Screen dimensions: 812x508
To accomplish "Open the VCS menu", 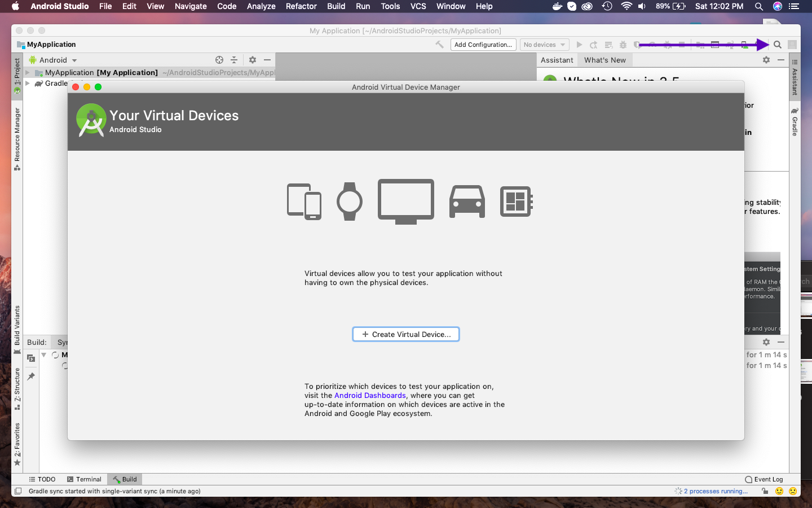I will tap(418, 6).
